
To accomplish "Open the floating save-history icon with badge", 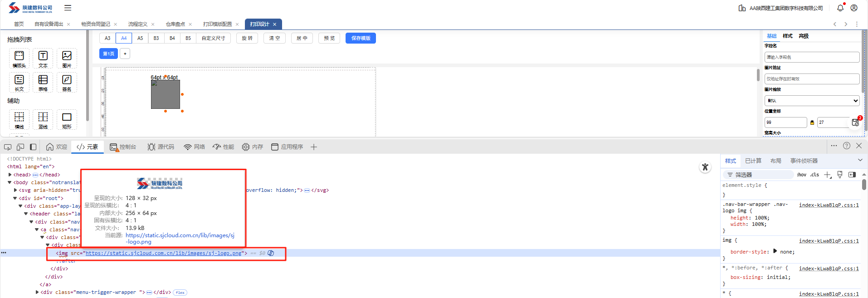I will tap(855, 122).
